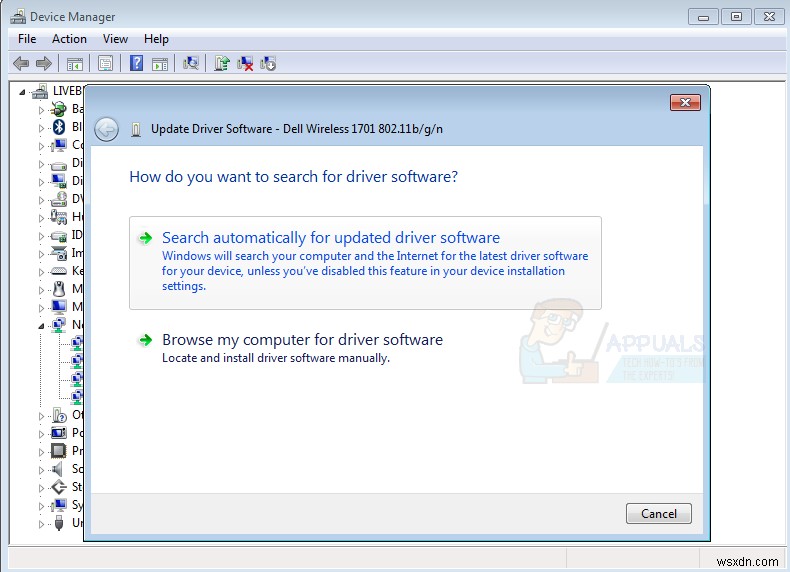Expand the Batteries category
The height and width of the screenshot is (572, 790).
tap(41, 109)
